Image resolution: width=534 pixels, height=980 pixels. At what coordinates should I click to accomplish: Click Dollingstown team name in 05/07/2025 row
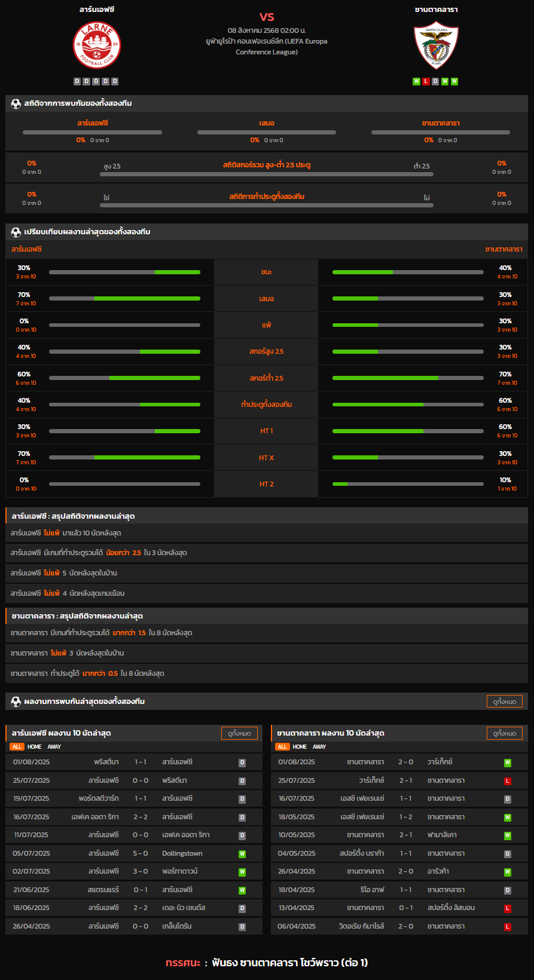tap(182, 853)
